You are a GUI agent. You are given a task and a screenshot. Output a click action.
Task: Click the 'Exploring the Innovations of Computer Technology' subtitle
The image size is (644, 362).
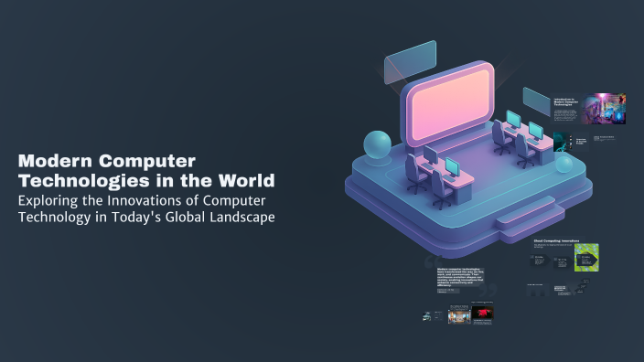[x=146, y=209]
